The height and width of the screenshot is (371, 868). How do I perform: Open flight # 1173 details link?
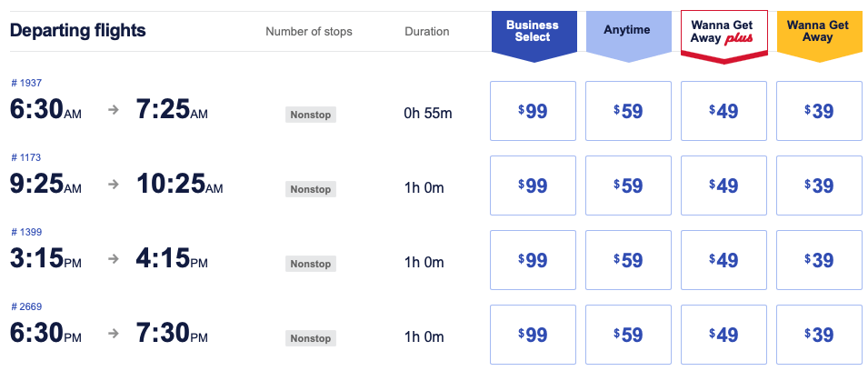[26, 158]
